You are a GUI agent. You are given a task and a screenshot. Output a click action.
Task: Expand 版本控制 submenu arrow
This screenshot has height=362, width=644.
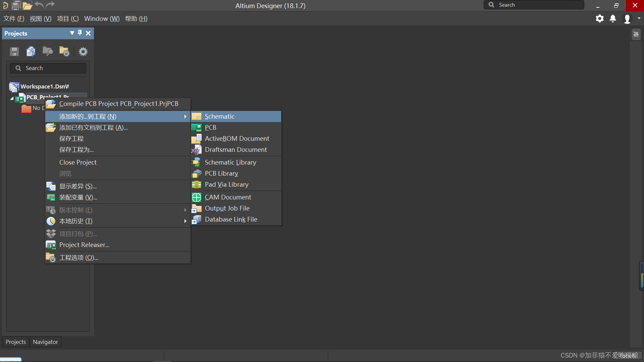pyautogui.click(x=185, y=210)
